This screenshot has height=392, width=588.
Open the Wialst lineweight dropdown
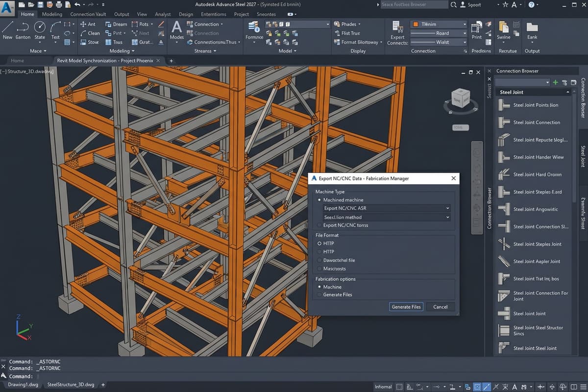(x=439, y=42)
